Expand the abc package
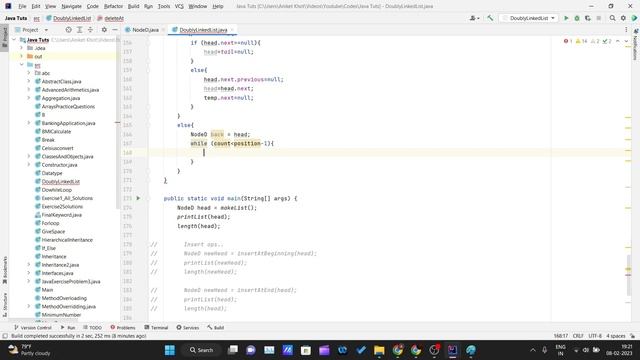 point(29,73)
